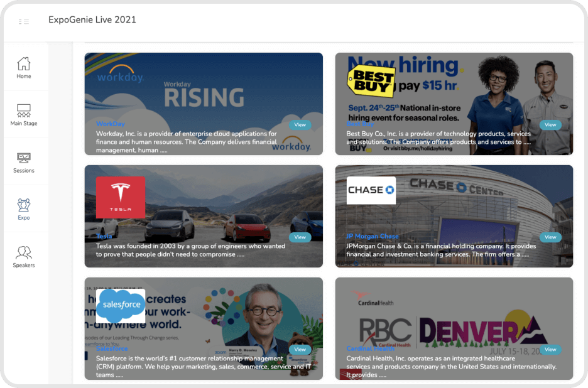
Task: Open the Best Buy exhibitor name link
Action: (360, 124)
